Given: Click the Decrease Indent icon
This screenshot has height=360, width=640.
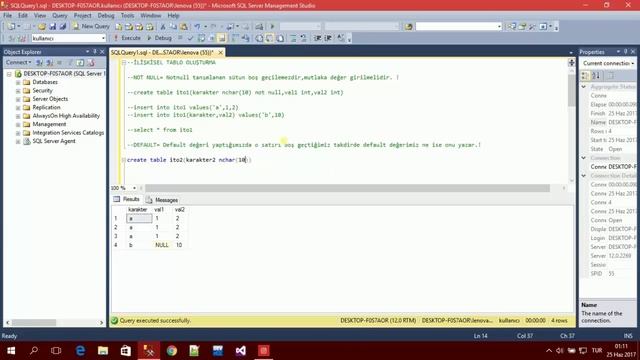Looking at the screenshot, I should click(x=318, y=38).
